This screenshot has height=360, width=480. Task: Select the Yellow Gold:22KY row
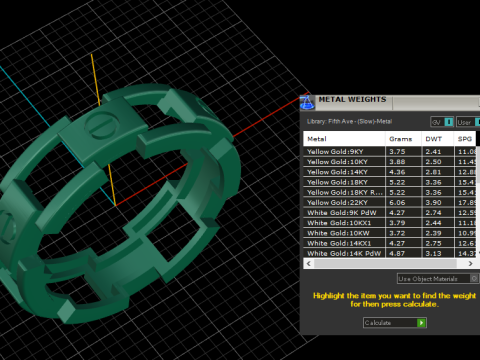(x=389, y=203)
